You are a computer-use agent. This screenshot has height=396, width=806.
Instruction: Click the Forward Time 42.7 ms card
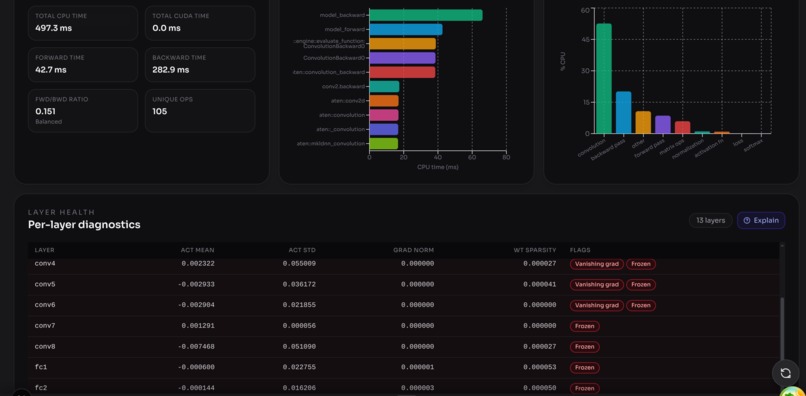pyautogui.click(x=83, y=64)
